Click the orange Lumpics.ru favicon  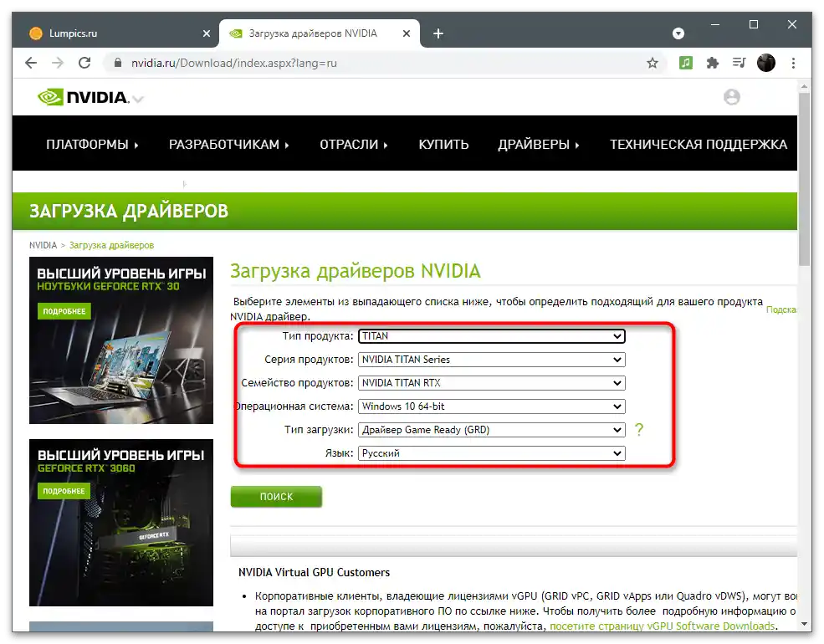tap(36, 33)
